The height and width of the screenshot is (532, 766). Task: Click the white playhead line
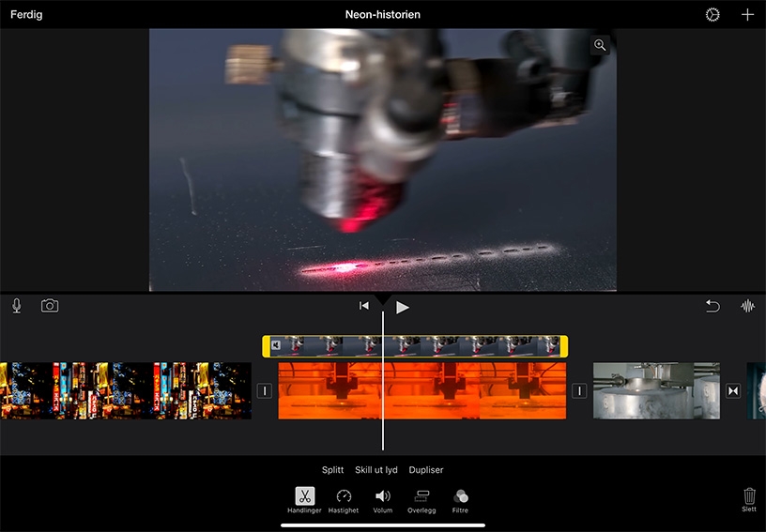click(x=382, y=381)
